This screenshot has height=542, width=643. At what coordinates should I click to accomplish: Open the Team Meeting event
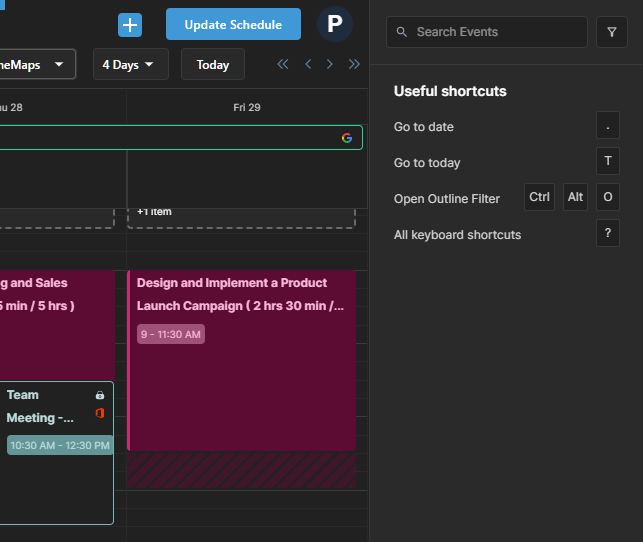(56, 453)
